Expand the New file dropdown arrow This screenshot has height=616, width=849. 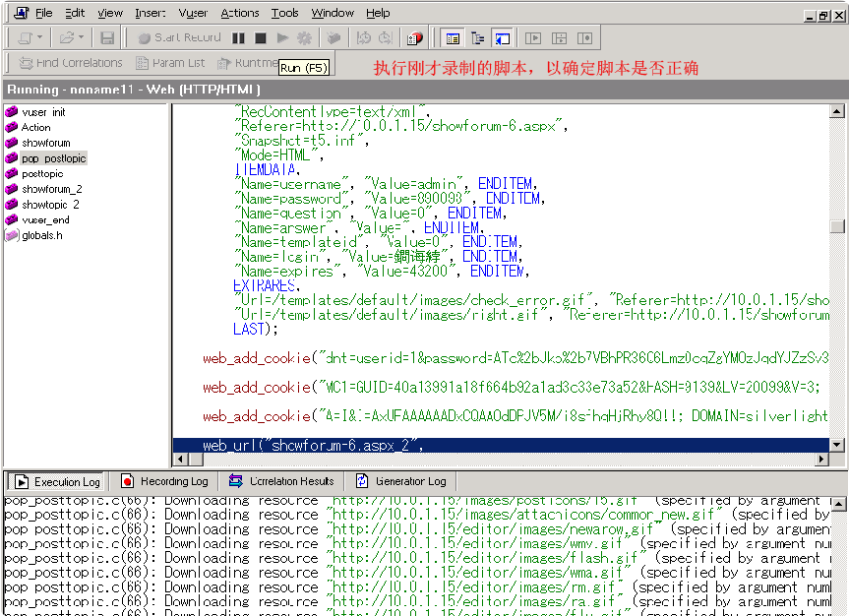39,37
